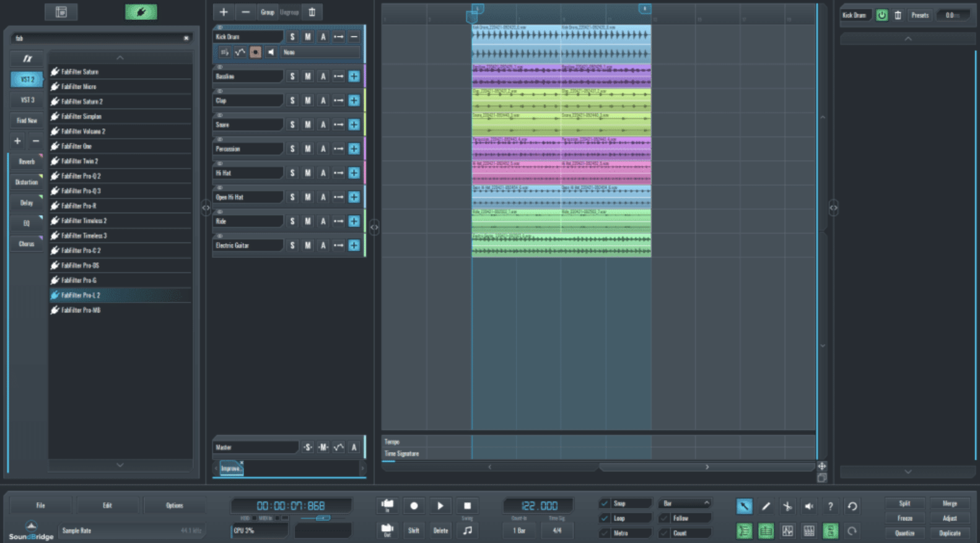Remove plugin category with minus button

point(35,141)
